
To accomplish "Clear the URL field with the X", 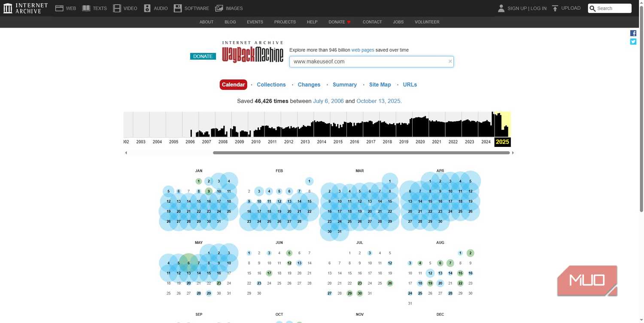I will (x=450, y=61).
